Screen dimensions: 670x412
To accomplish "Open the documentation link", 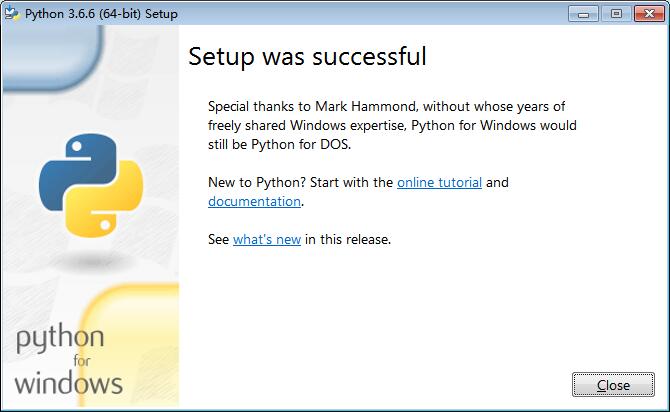I will [254, 201].
